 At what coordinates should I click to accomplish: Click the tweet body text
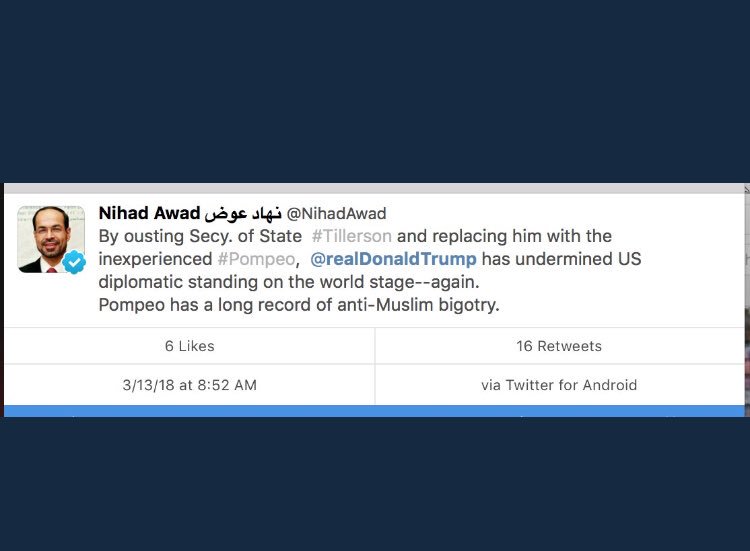[370, 270]
